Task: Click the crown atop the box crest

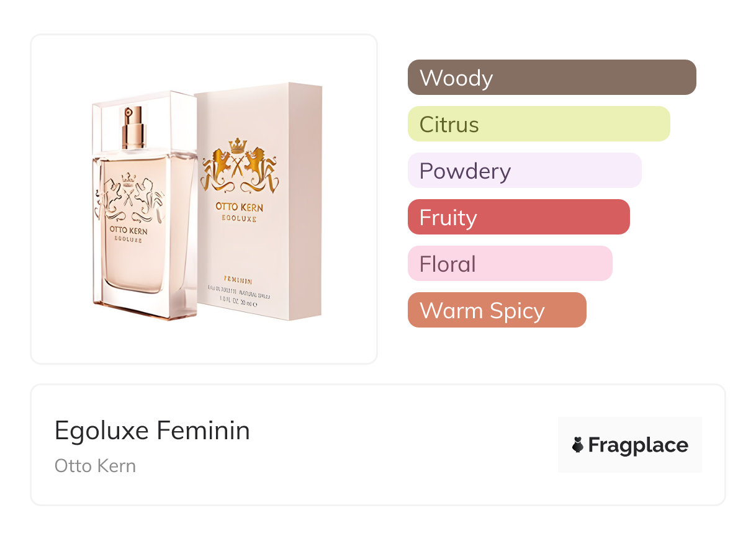Action: coord(237,146)
